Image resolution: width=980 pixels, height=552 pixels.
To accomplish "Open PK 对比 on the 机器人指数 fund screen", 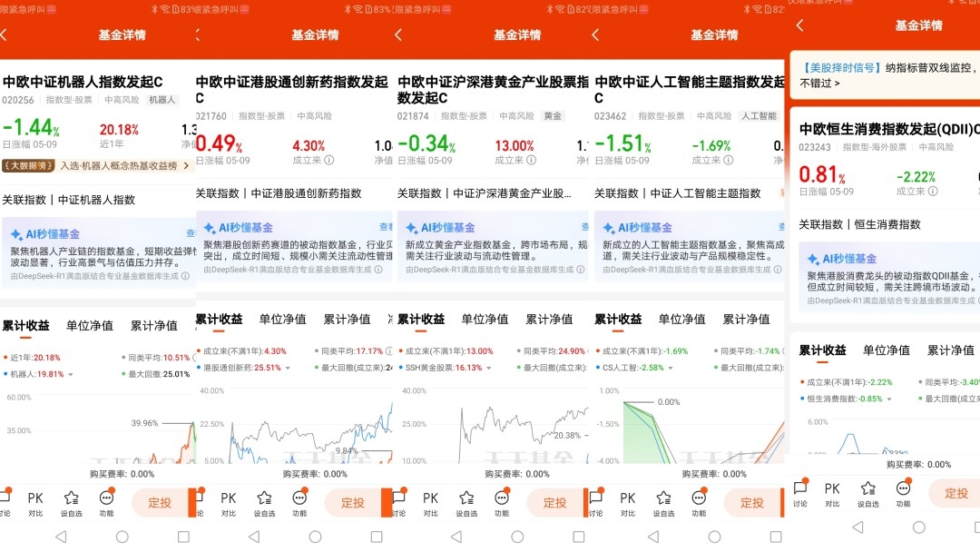I will (35, 503).
